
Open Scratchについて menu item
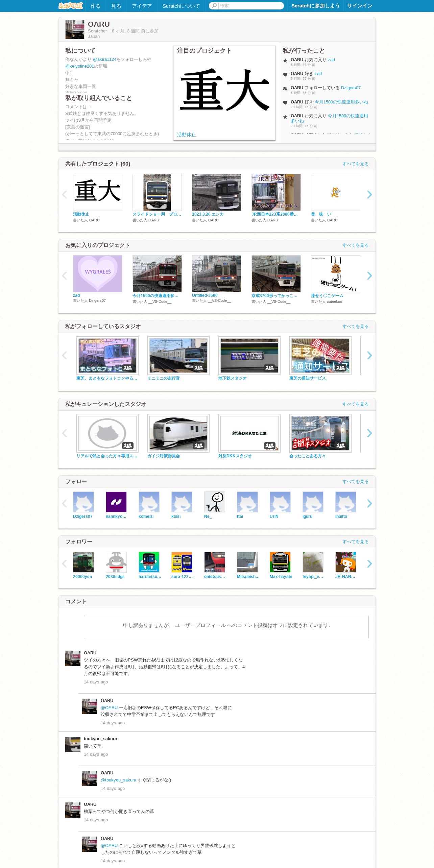tap(181, 6)
